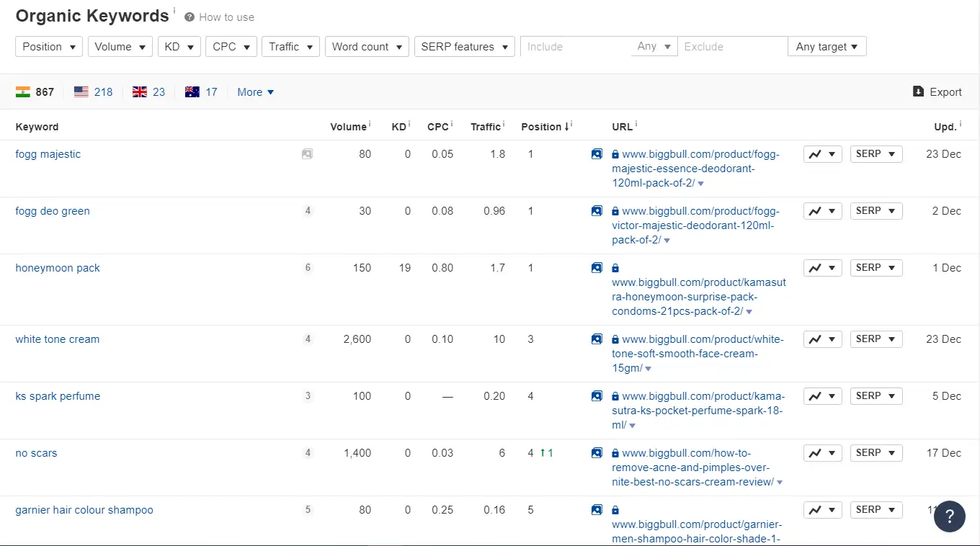This screenshot has width=980, height=546.
Task: Open SERP button for honeymoon pack
Action: [876, 268]
